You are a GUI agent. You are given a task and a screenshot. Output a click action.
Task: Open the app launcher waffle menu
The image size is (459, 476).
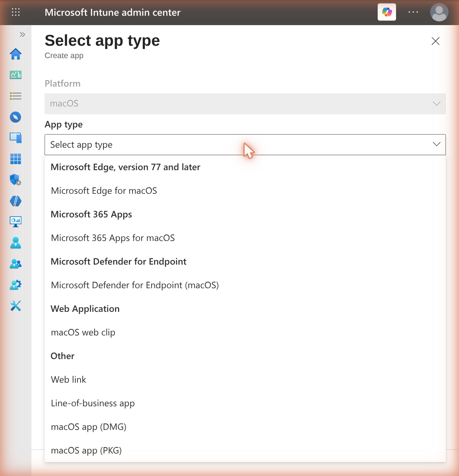[x=16, y=12]
